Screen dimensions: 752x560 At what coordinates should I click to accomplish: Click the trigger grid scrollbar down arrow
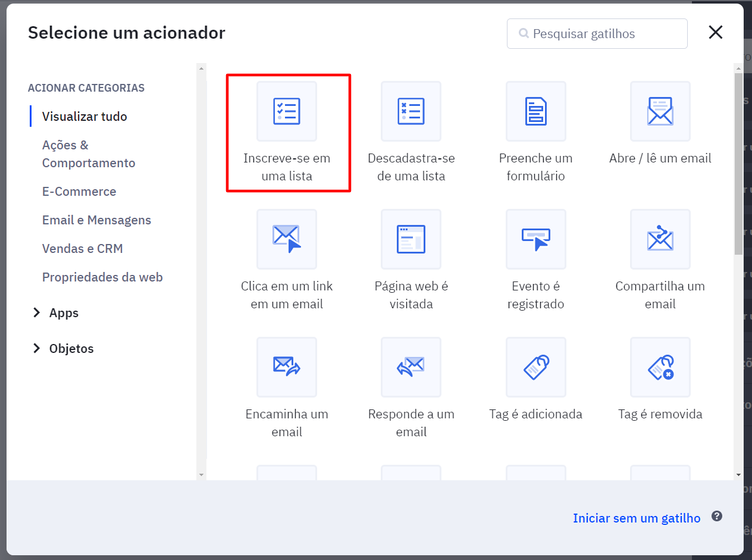[738, 474]
